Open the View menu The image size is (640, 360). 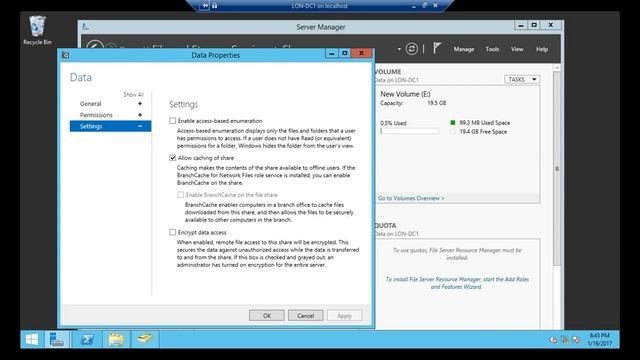click(517, 49)
